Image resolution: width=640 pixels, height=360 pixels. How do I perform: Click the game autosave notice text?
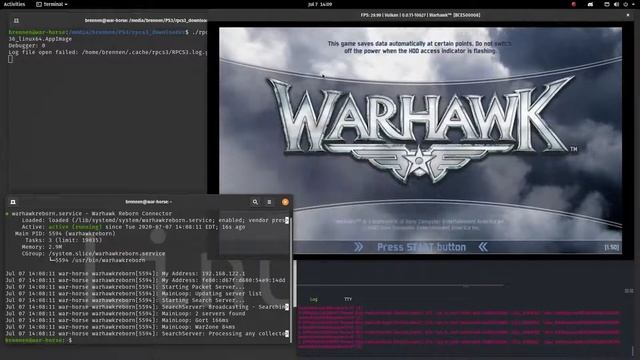(420, 47)
